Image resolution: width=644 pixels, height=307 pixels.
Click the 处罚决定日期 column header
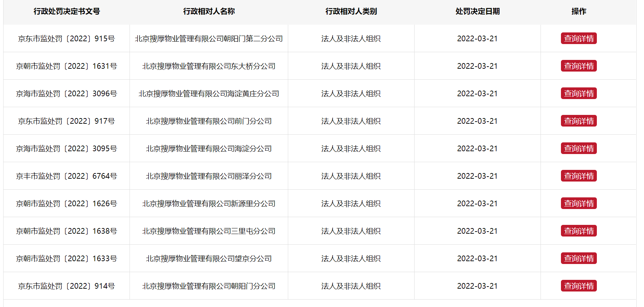tap(478, 11)
